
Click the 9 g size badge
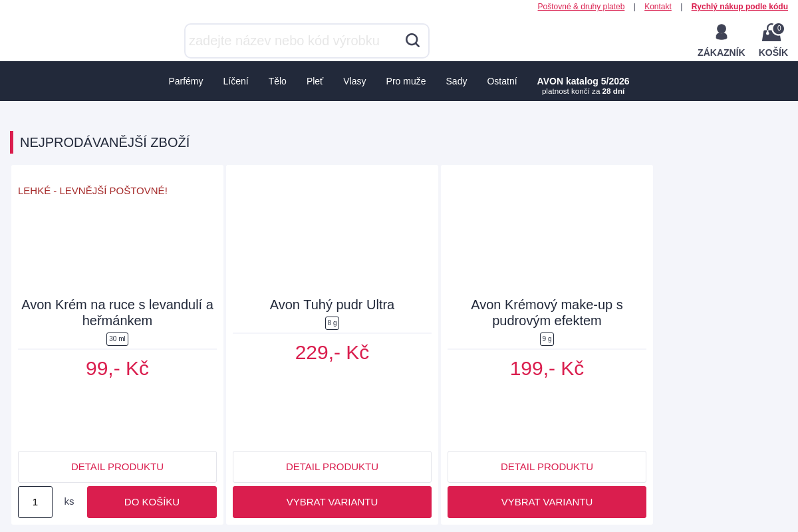547,339
